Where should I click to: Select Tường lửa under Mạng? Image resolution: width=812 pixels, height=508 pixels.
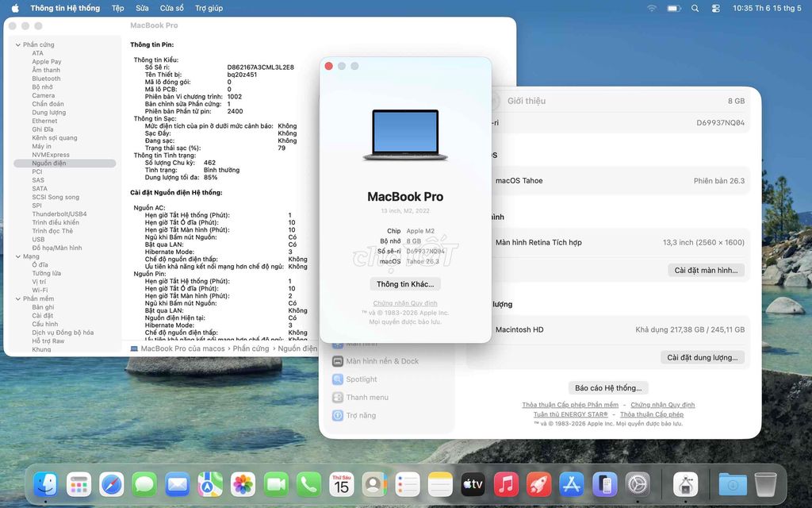[47, 273]
